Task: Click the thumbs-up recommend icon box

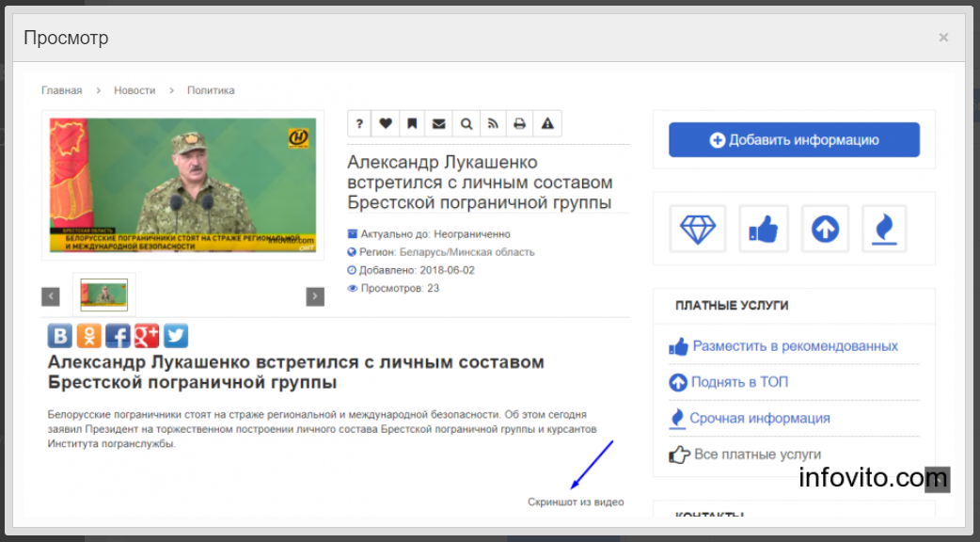Action: point(763,229)
